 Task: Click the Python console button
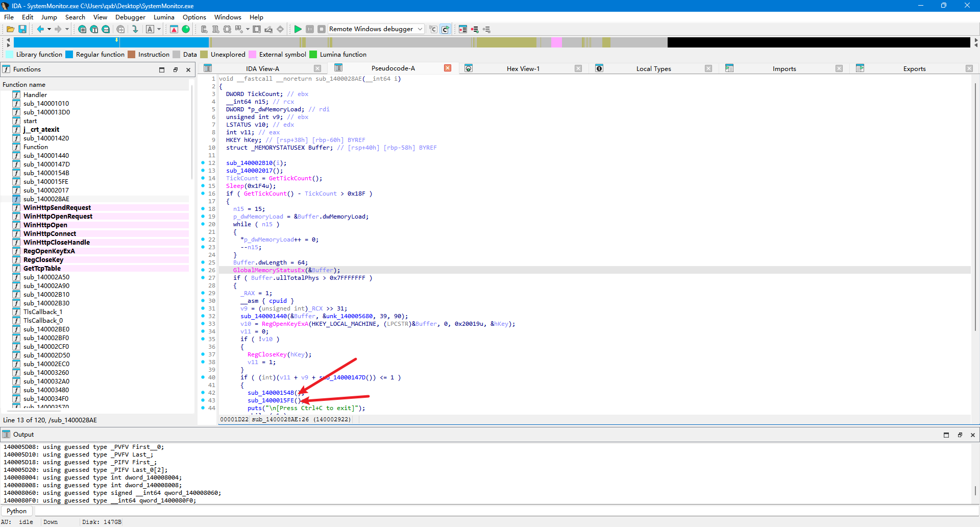(17, 511)
